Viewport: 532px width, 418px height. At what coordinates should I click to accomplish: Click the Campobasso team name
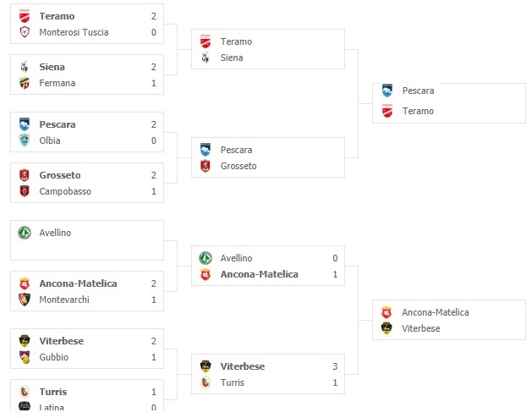tap(65, 191)
